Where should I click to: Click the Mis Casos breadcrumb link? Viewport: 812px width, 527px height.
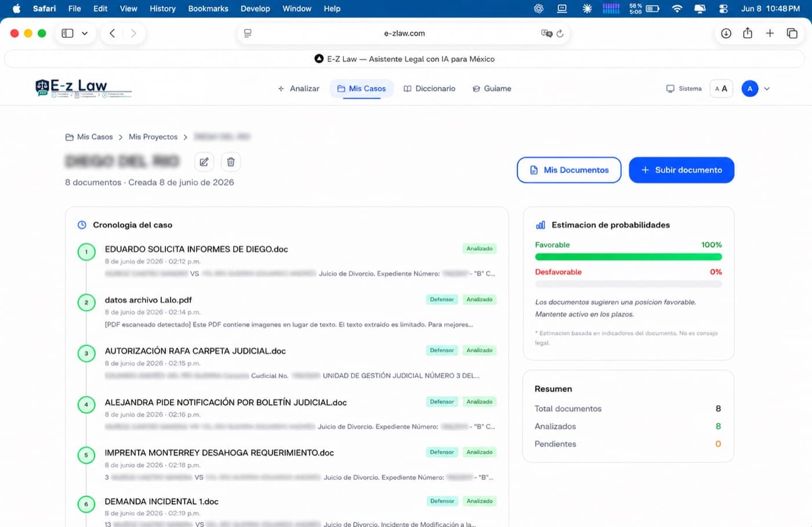pos(89,137)
